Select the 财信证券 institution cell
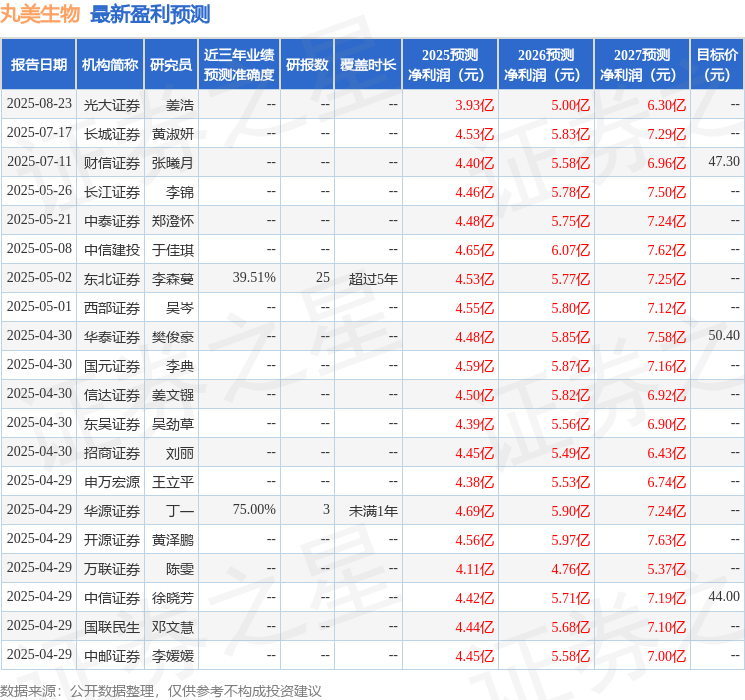Screen dimensions: 745x700 [x=112, y=163]
